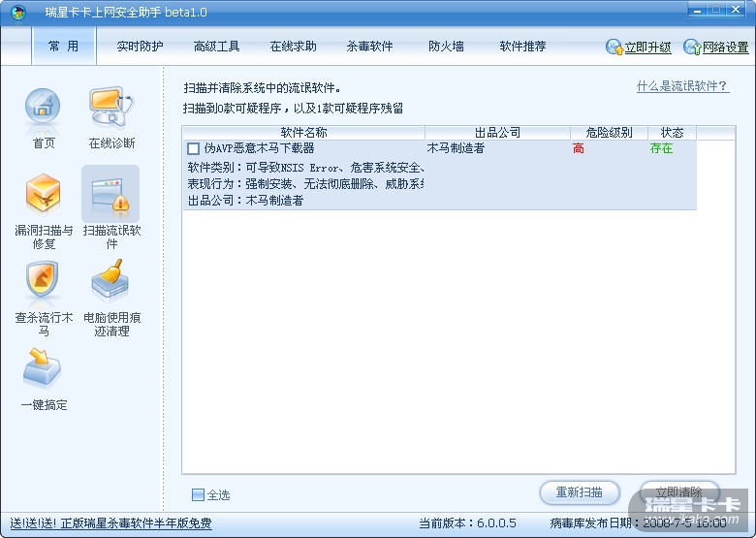Sort by the 出品公司 column header

tap(497, 133)
